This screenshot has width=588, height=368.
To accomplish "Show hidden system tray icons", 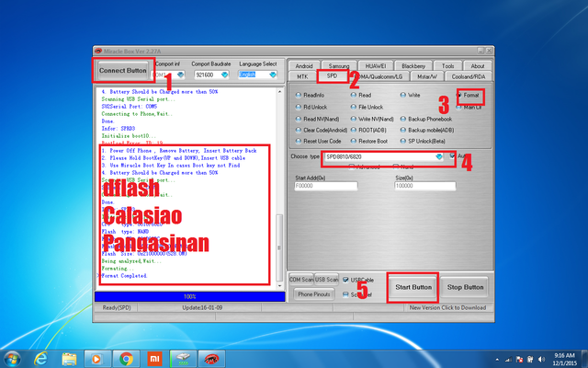I will click(497, 360).
